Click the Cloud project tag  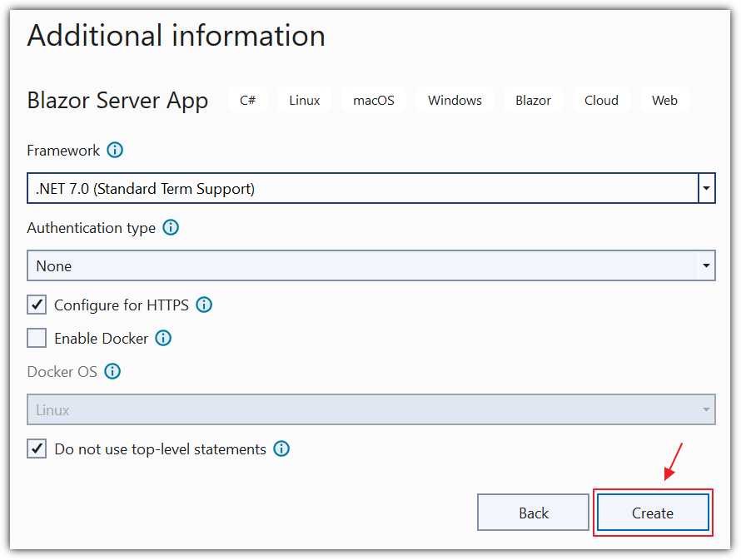click(x=601, y=100)
